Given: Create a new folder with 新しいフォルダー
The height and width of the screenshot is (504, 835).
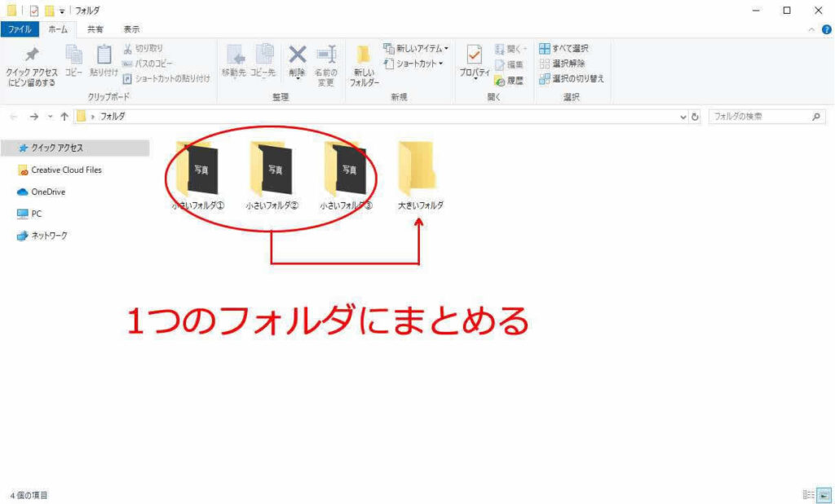Looking at the screenshot, I should pyautogui.click(x=364, y=57).
